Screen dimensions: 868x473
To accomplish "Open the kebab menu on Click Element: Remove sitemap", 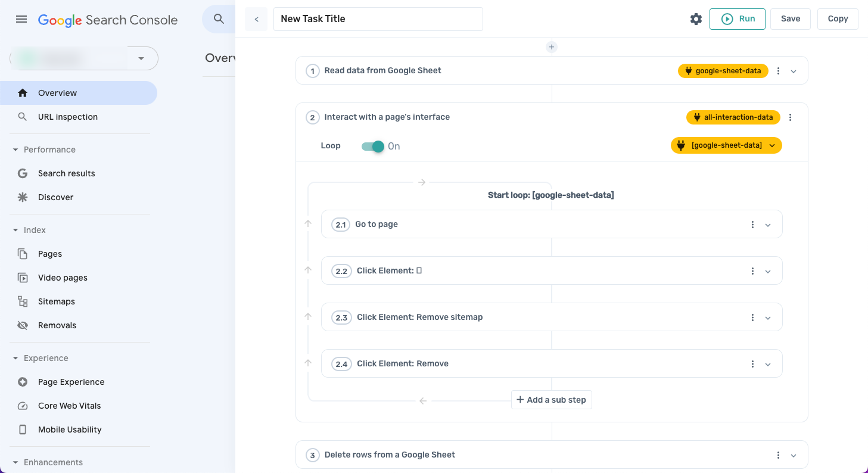I will click(x=752, y=317).
